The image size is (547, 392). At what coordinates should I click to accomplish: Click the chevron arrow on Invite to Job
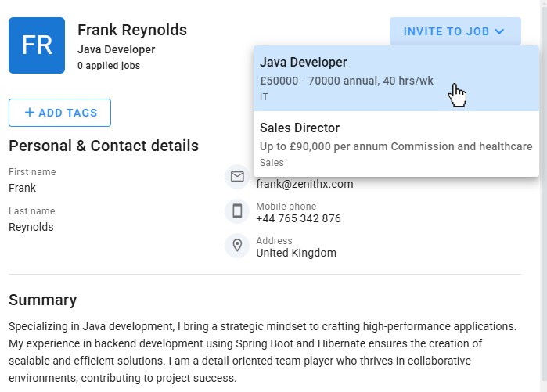tap(499, 31)
